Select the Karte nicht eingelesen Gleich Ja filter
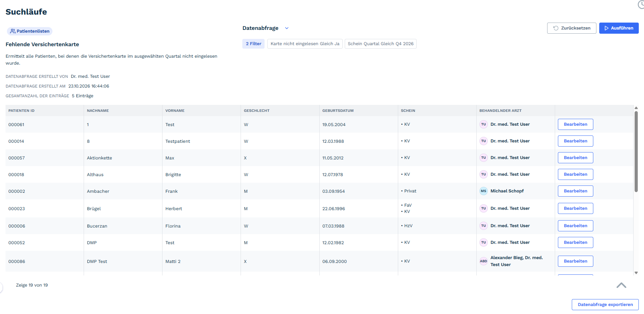This screenshot has height=314, width=644. 305,44
